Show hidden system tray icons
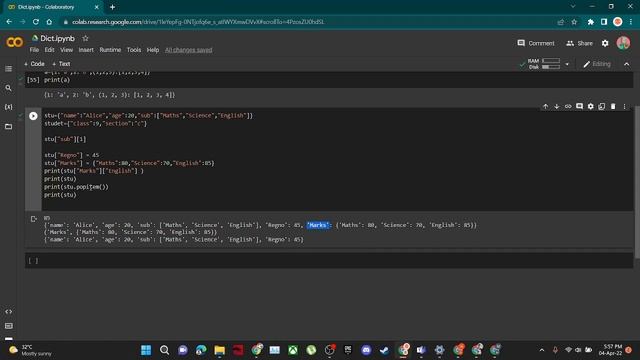This screenshot has width=640, height=360. (x=542, y=350)
